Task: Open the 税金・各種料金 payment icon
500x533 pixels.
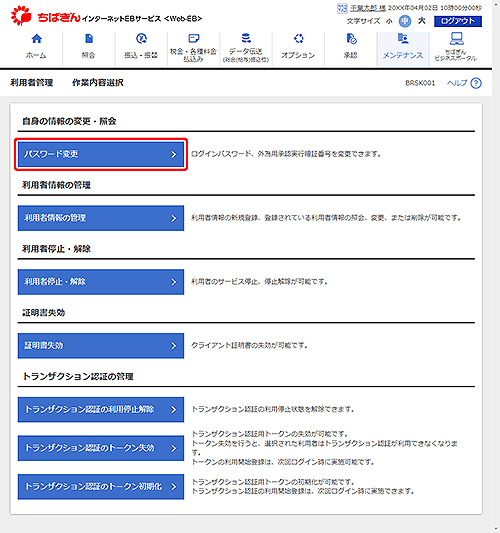Action: [193, 38]
